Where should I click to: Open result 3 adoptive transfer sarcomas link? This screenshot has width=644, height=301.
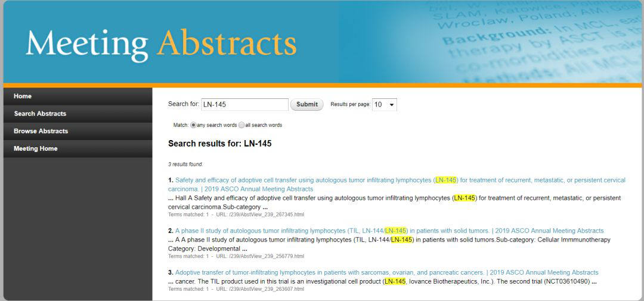[386, 272]
